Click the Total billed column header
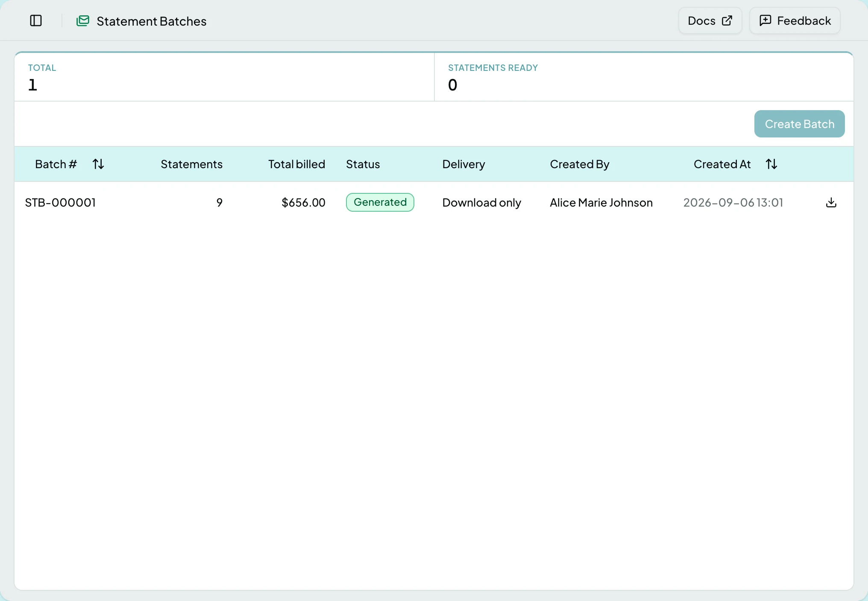This screenshot has width=868, height=601. click(x=297, y=164)
